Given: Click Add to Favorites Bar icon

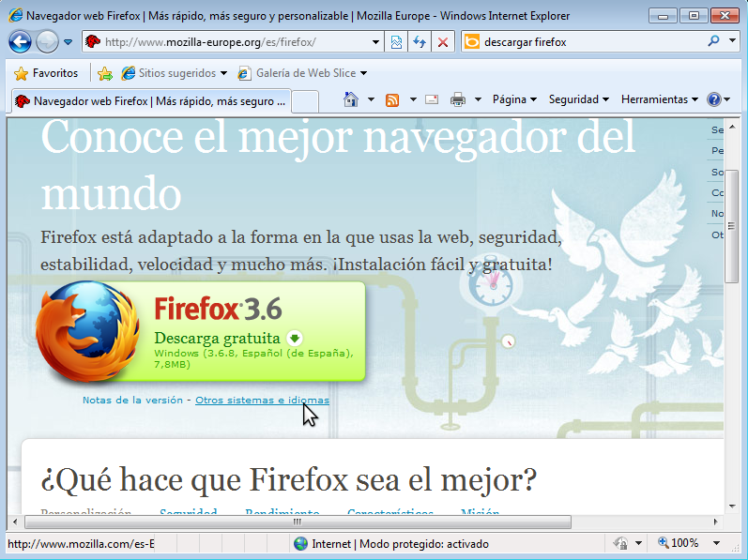Looking at the screenshot, I should point(104,73).
